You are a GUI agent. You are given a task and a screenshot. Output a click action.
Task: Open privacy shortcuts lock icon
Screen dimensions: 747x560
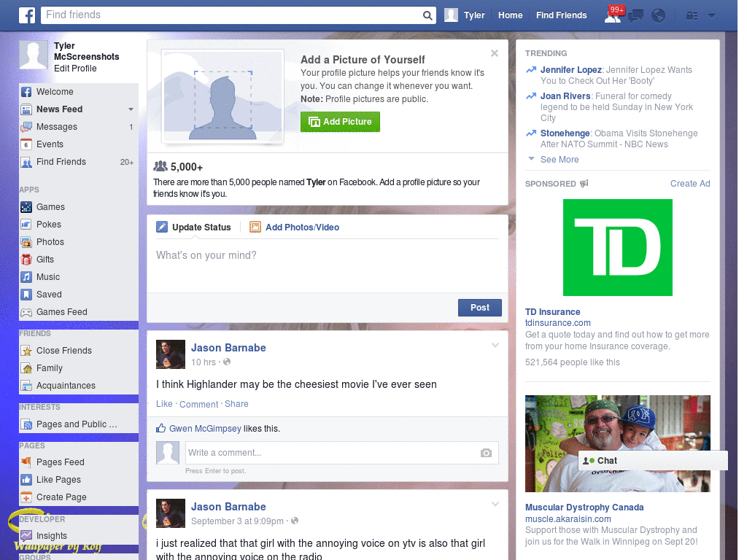pos(692,16)
